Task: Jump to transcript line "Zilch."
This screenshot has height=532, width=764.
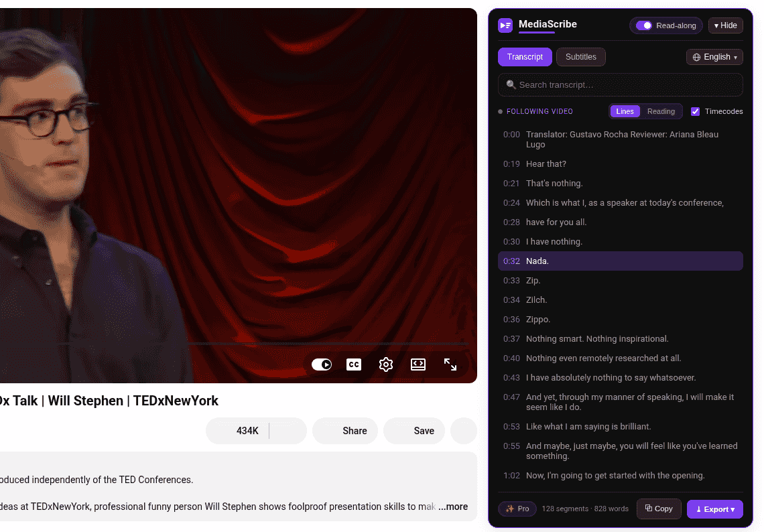Action: 621,300
